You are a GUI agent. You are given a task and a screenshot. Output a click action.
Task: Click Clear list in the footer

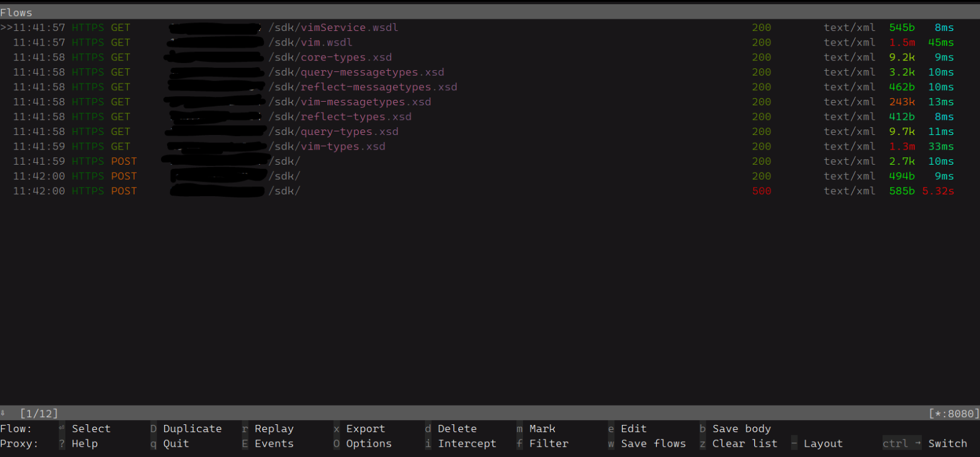745,444
